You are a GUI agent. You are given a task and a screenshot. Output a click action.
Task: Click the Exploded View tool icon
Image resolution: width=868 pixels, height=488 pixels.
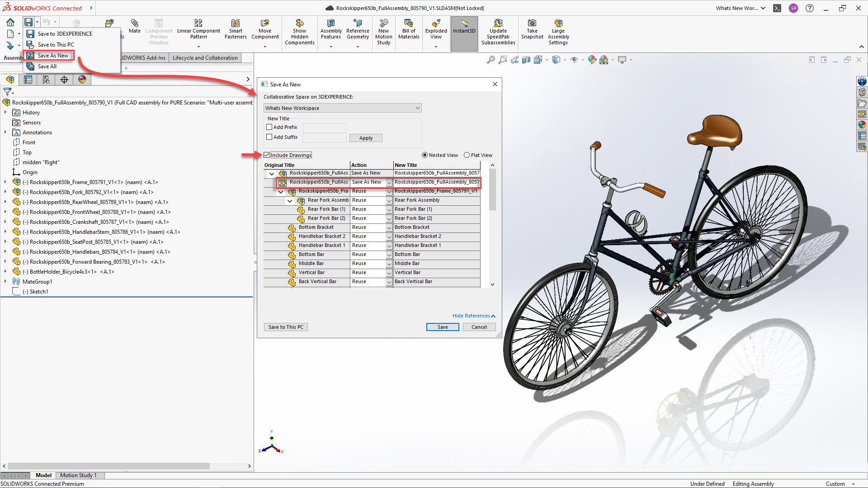436,24
